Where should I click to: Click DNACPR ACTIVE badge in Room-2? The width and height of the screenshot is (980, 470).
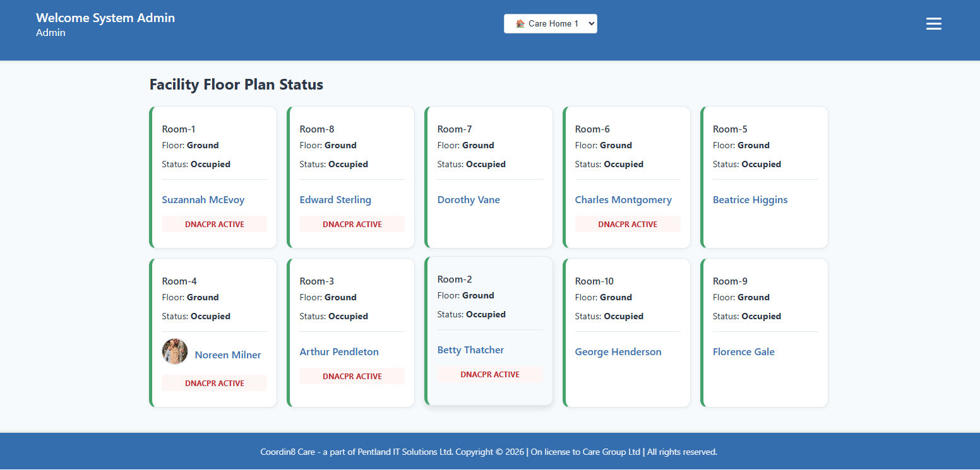click(x=490, y=374)
